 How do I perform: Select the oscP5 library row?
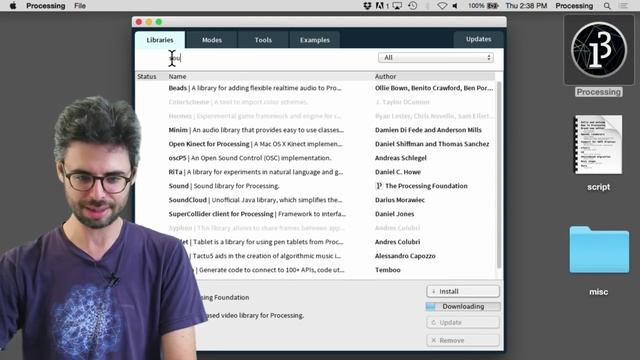click(315, 158)
